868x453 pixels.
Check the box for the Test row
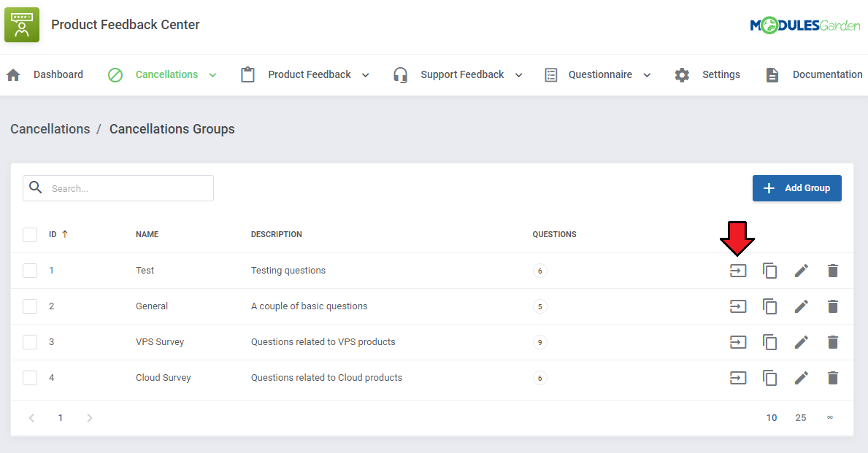(x=30, y=271)
